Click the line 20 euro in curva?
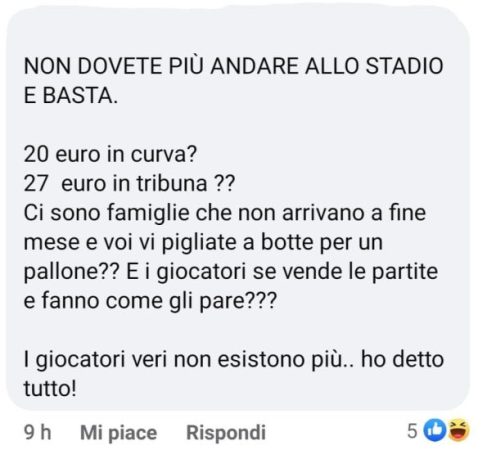Image resolution: width=487 pixels, height=450 pixels. click(x=110, y=154)
